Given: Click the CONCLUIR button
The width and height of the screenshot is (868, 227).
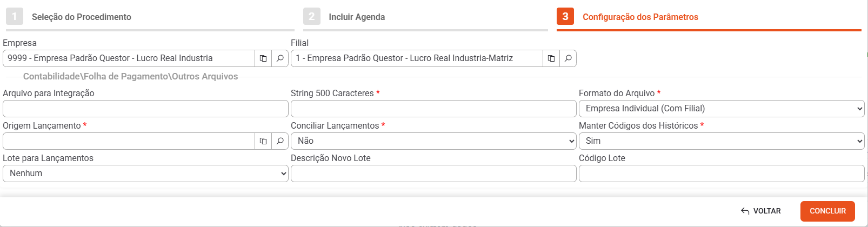Looking at the screenshot, I should point(827,211).
